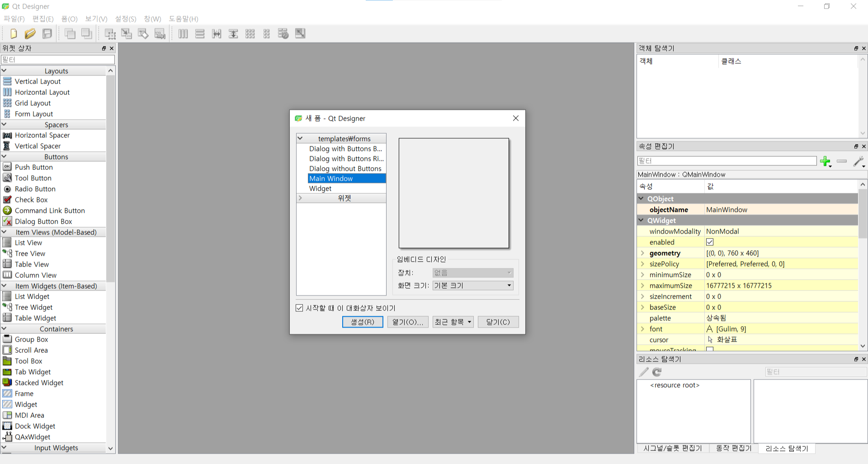This screenshot has width=868, height=464.
Task: Collapse the templates\forms tree group
Action: 300,138
